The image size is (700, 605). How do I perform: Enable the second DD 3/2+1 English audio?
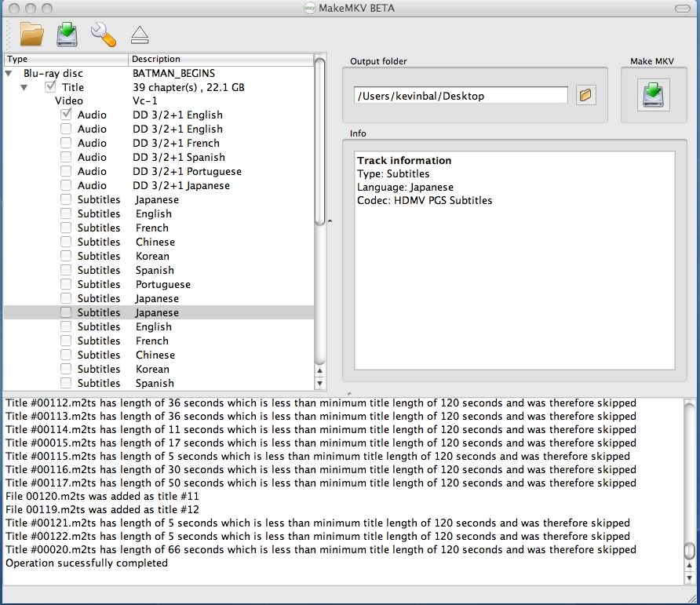coord(66,129)
